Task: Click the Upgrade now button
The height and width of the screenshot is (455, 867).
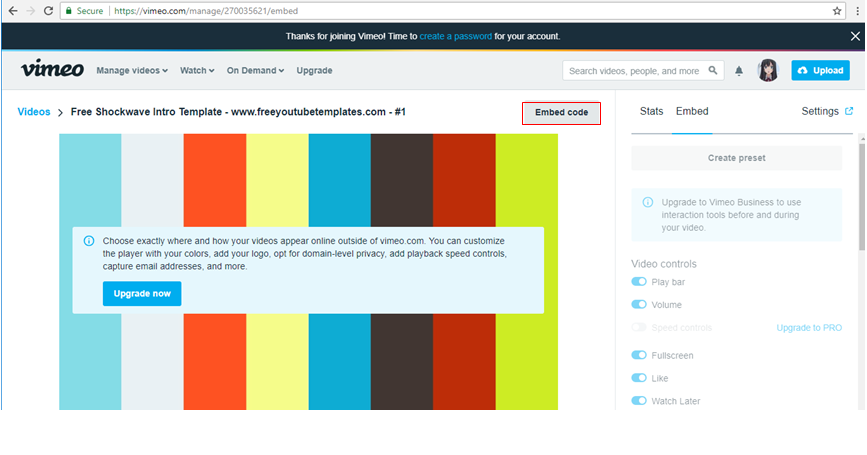Action: pyautogui.click(x=142, y=294)
